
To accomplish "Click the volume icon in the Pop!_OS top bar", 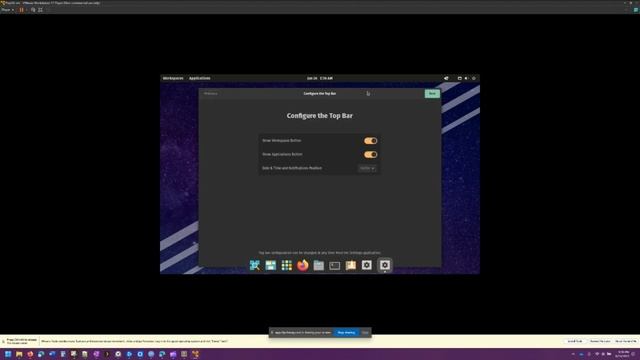I will tap(467, 78).
